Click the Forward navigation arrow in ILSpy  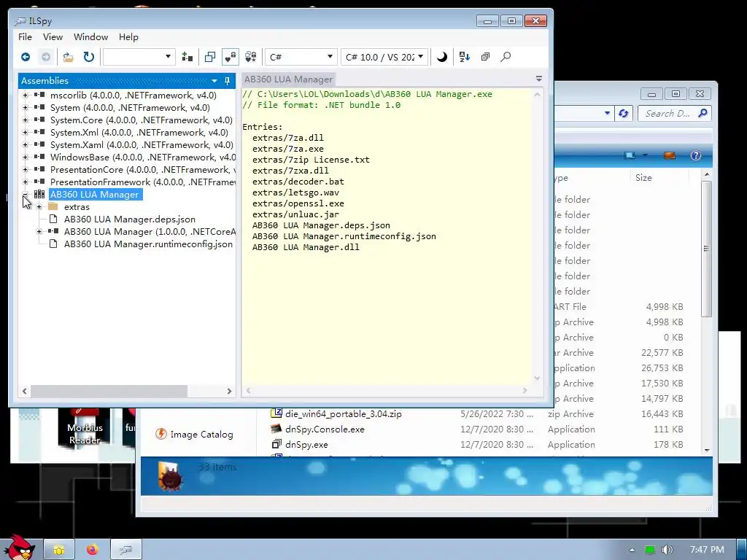[46, 57]
